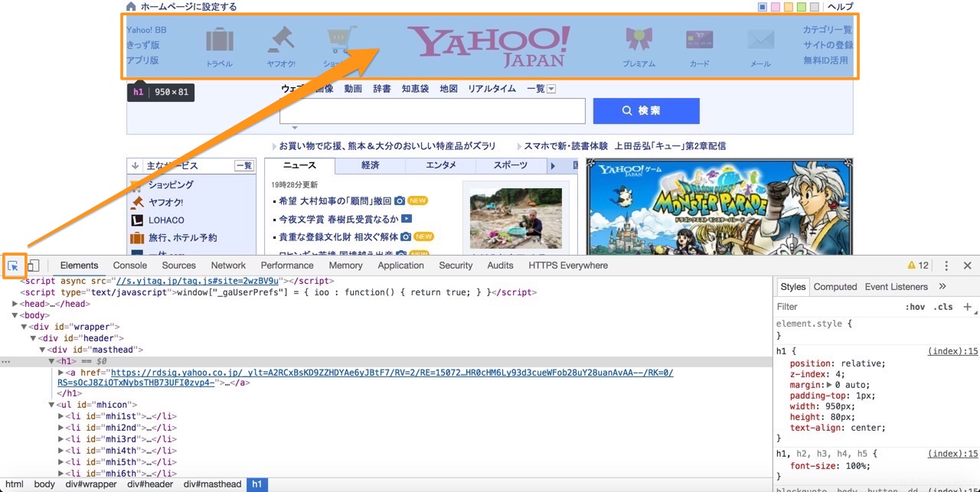The width and height of the screenshot is (980, 492).
Task: Click the Styles Filter input field
Action: 838,307
